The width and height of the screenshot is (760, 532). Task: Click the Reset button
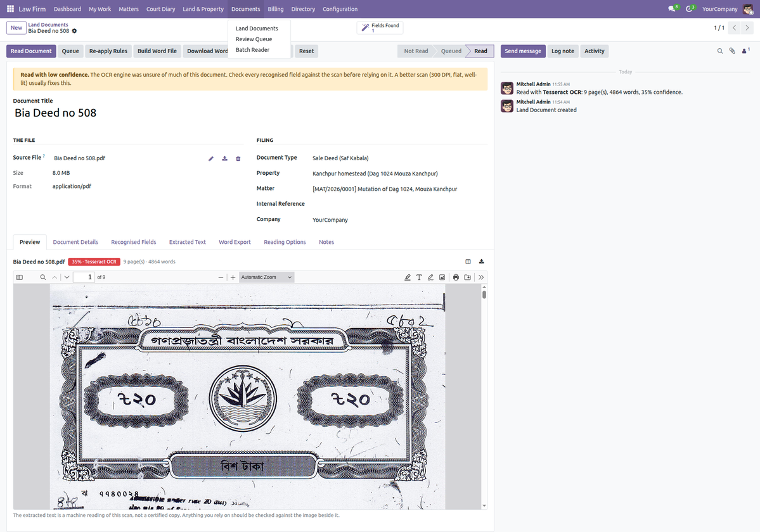click(x=306, y=51)
